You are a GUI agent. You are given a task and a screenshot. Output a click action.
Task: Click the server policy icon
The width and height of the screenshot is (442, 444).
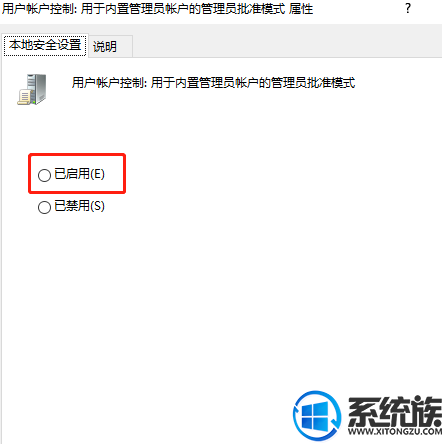point(32,89)
